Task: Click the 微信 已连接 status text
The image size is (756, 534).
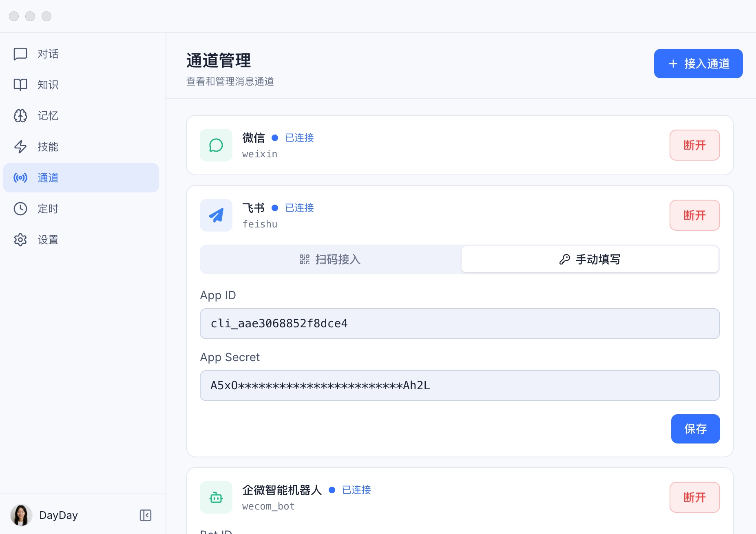Action: pos(299,138)
